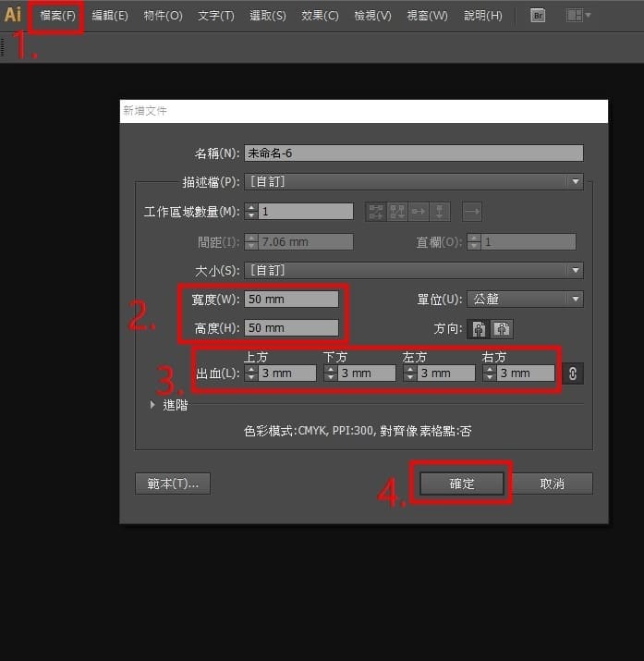Image resolution: width=644 pixels, height=661 pixels.
Task: Click the arrange-by-row artboard icon
Action: pyautogui.click(x=419, y=212)
